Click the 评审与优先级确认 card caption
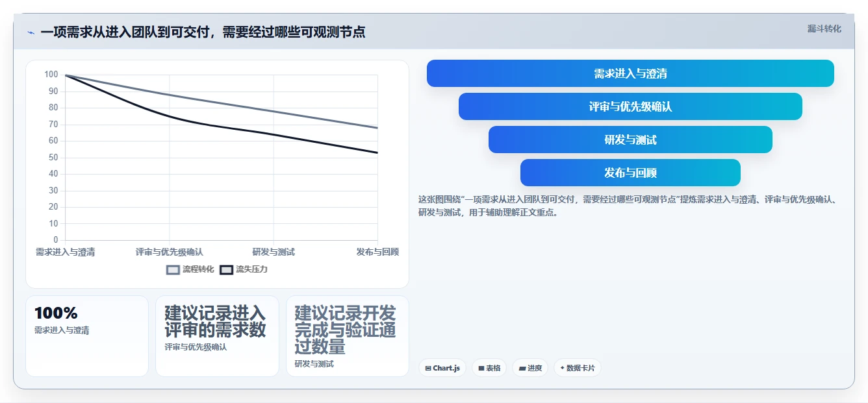This screenshot has height=403, width=868. pos(196,347)
